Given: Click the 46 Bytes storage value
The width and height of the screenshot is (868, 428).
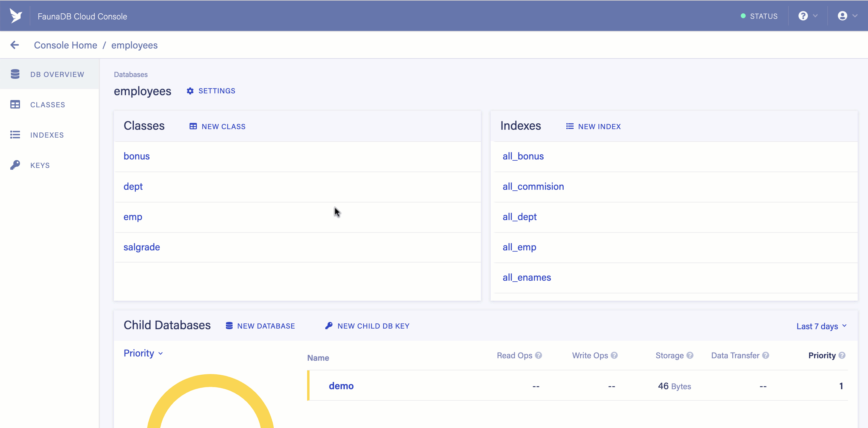Looking at the screenshot, I should [x=674, y=386].
